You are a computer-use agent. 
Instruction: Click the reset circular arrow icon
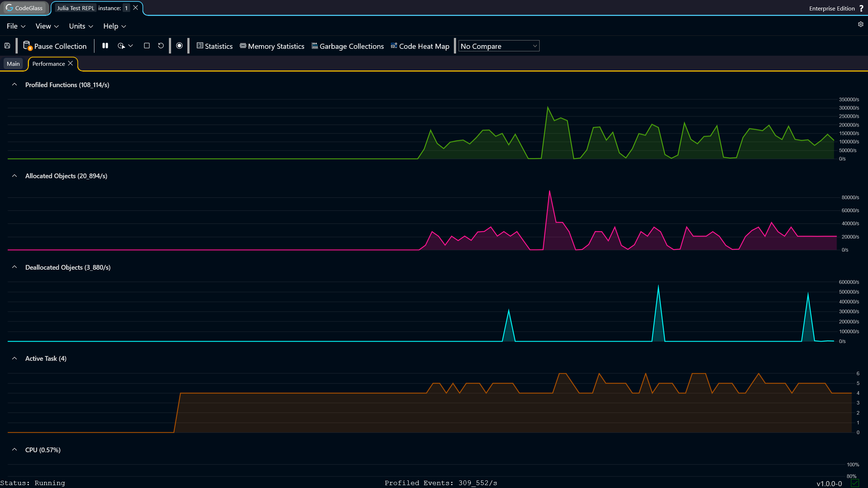click(x=161, y=46)
